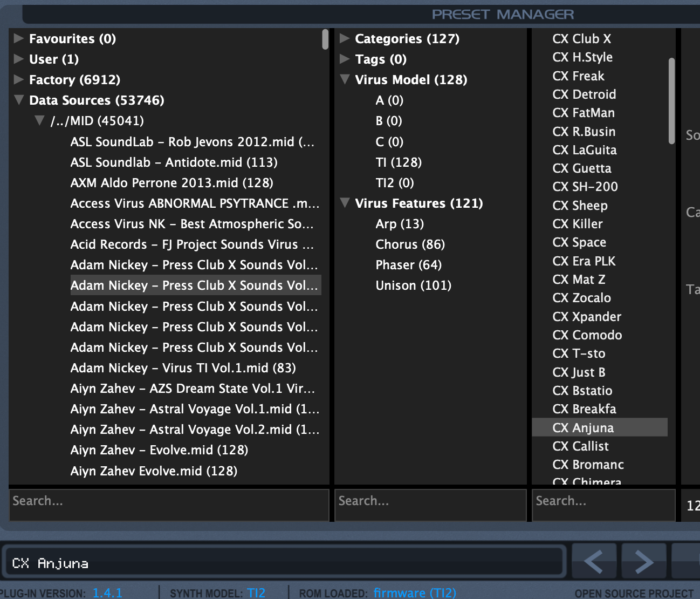The image size is (700, 599).
Task: Filter presets by Chorus (86) feature
Action: point(410,244)
